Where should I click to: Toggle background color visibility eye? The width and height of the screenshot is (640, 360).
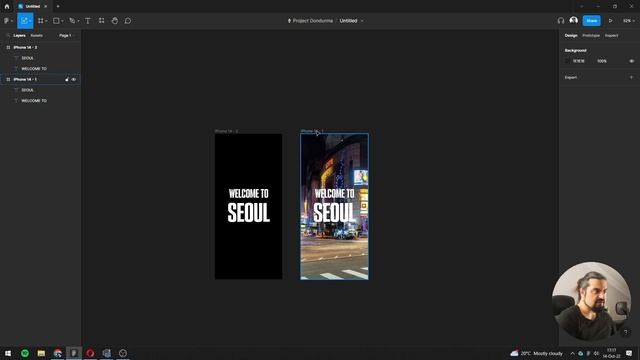631,61
